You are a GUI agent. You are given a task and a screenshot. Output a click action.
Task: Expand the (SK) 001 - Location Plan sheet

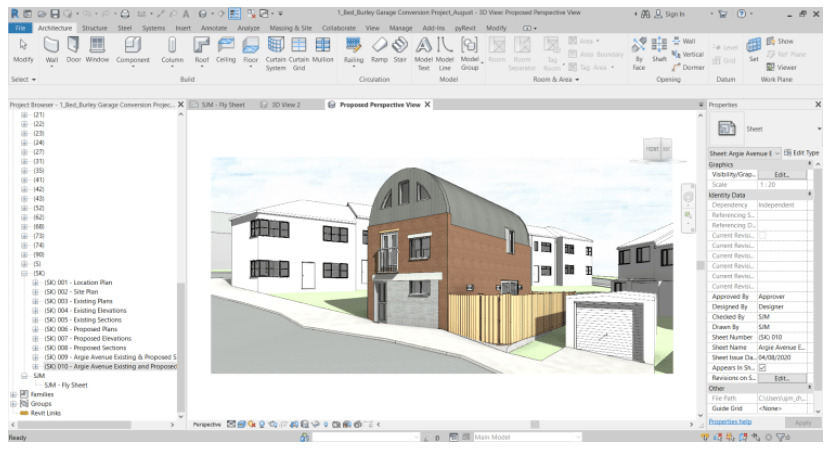pos(35,282)
